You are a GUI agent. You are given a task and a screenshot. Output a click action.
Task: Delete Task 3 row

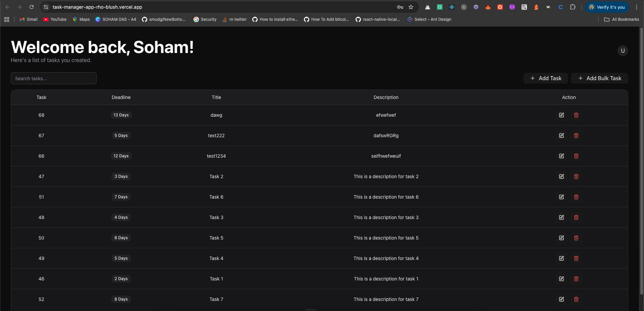pos(576,217)
